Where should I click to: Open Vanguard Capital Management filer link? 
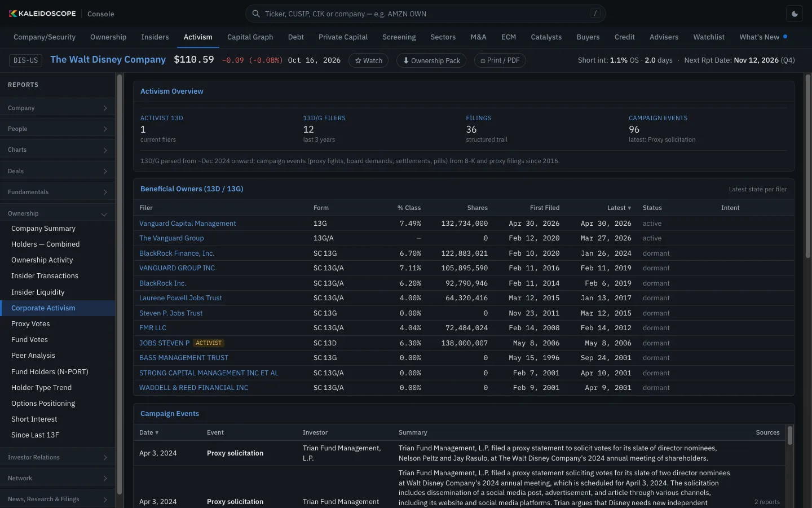pyautogui.click(x=188, y=224)
